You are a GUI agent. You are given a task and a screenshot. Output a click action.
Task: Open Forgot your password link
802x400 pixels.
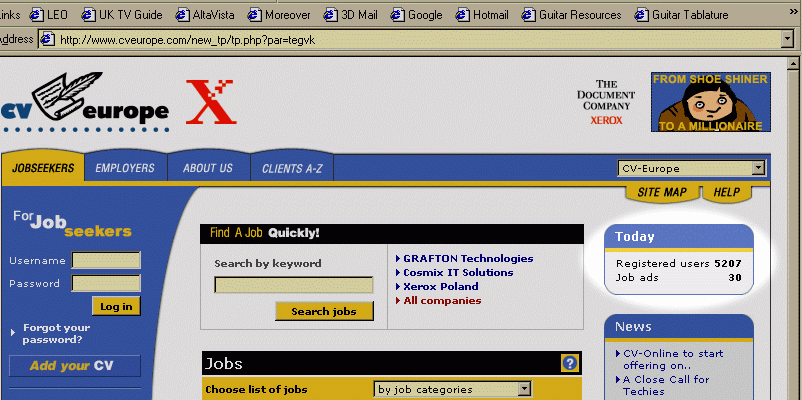click(x=56, y=334)
